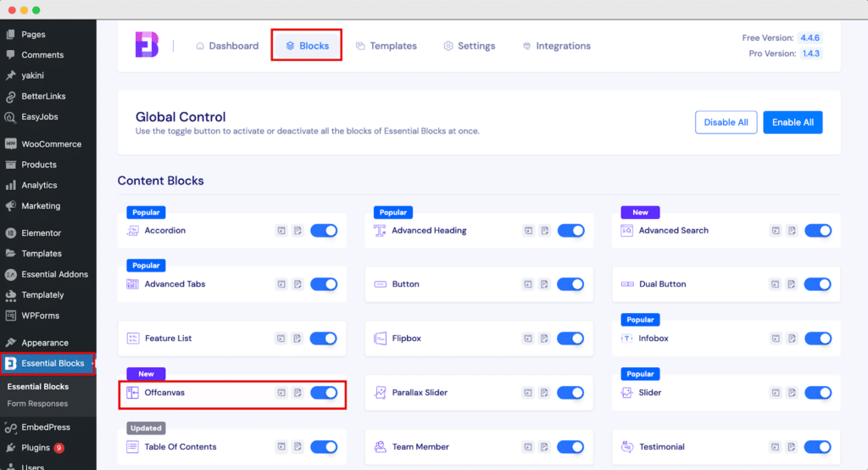
Task: Open the documentation icon for Team Member
Action: point(545,447)
